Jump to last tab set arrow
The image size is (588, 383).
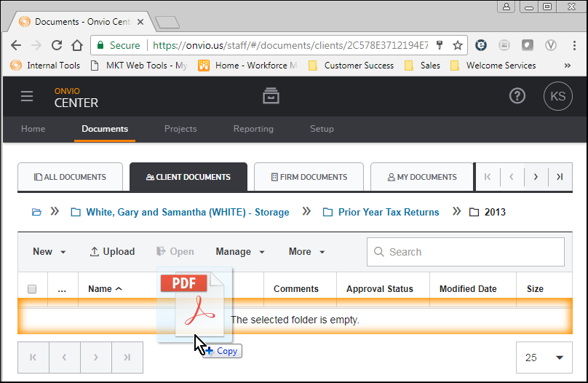(559, 177)
